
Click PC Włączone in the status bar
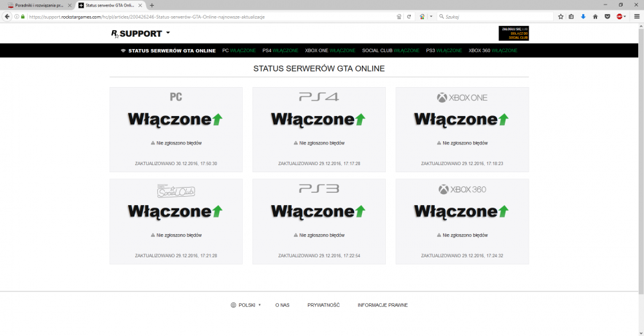[239, 50]
